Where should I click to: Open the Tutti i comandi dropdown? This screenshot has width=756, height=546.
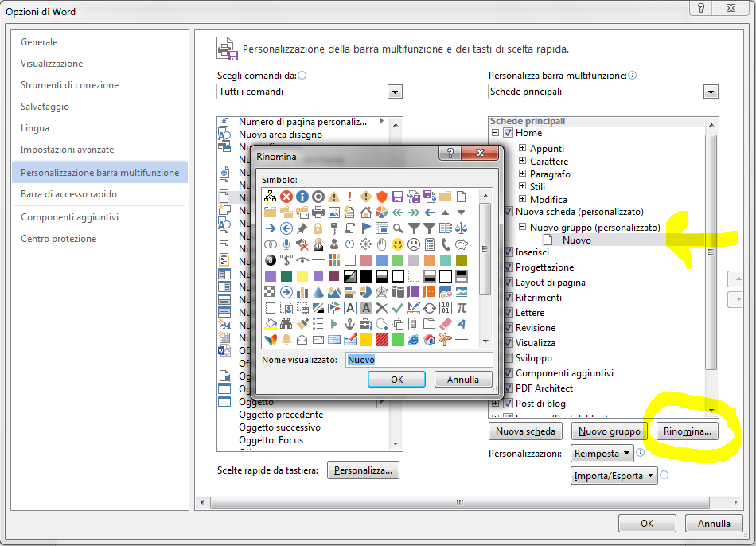click(x=395, y=92)
